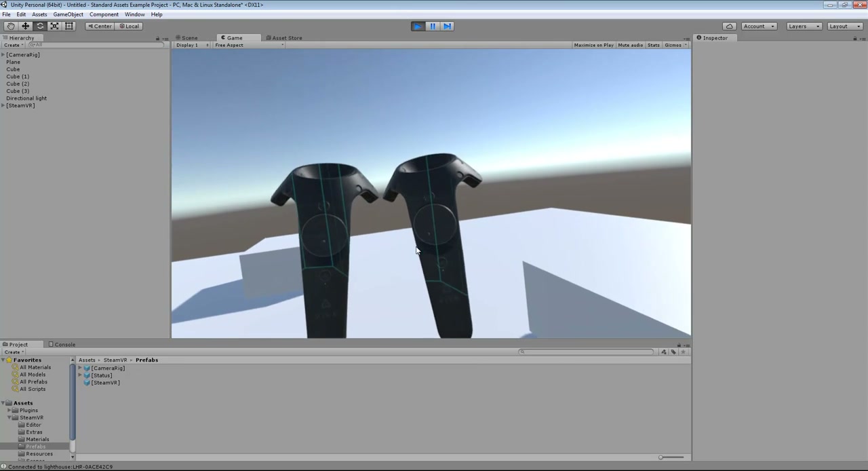Open the Extras folder
868x471 pixels.
[34, 432]
